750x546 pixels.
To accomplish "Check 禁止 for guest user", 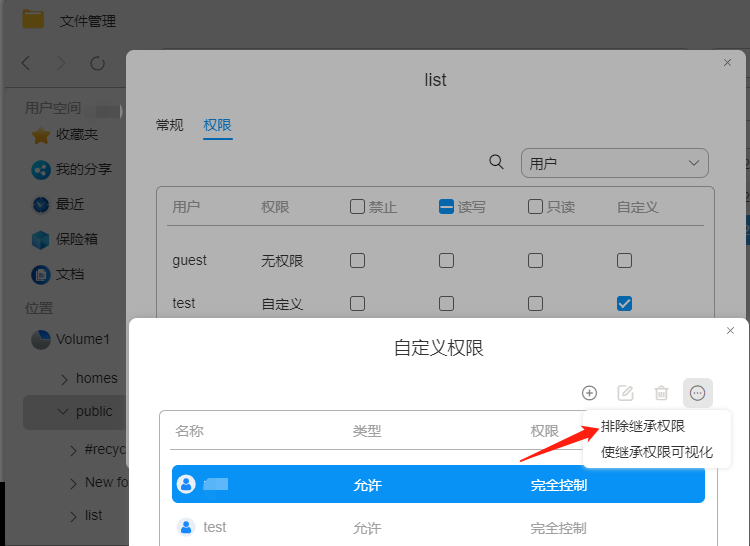I will pos(357,261).
